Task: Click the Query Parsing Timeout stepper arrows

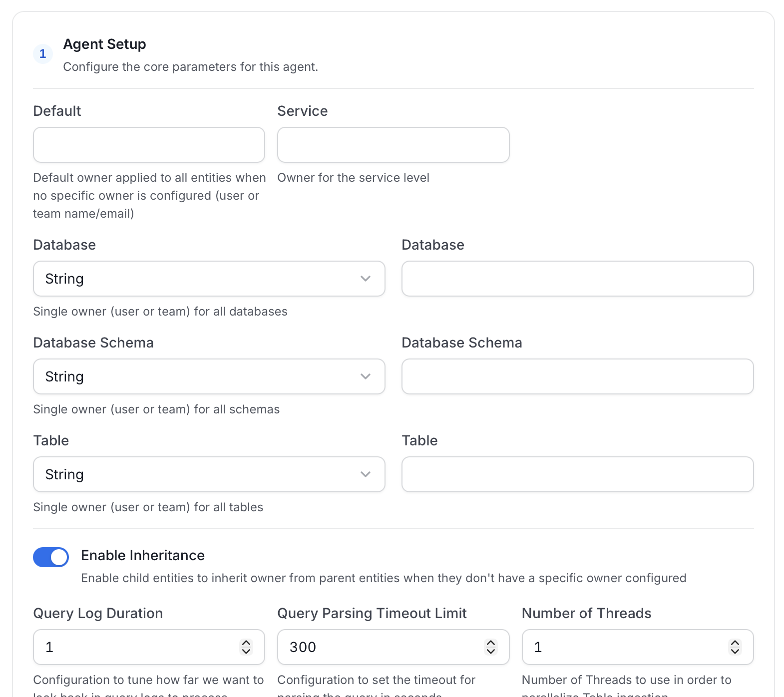Action: (x=491, y=647)
